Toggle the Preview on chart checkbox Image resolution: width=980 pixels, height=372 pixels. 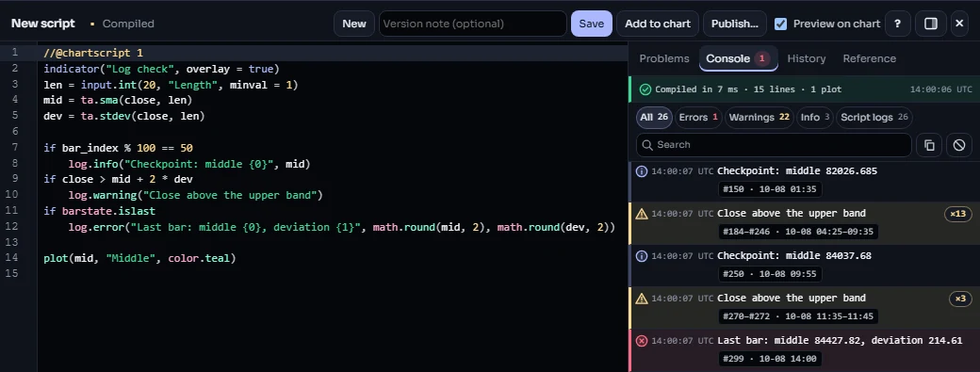pos(780,24)
